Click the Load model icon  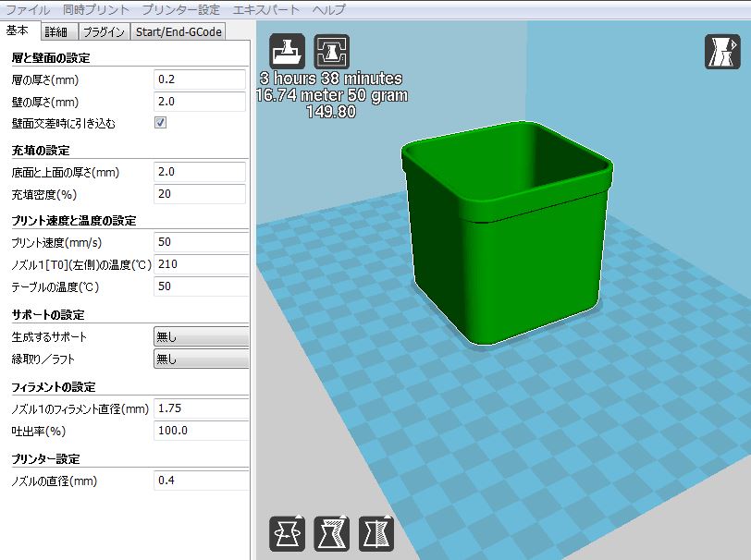(288, 51)
